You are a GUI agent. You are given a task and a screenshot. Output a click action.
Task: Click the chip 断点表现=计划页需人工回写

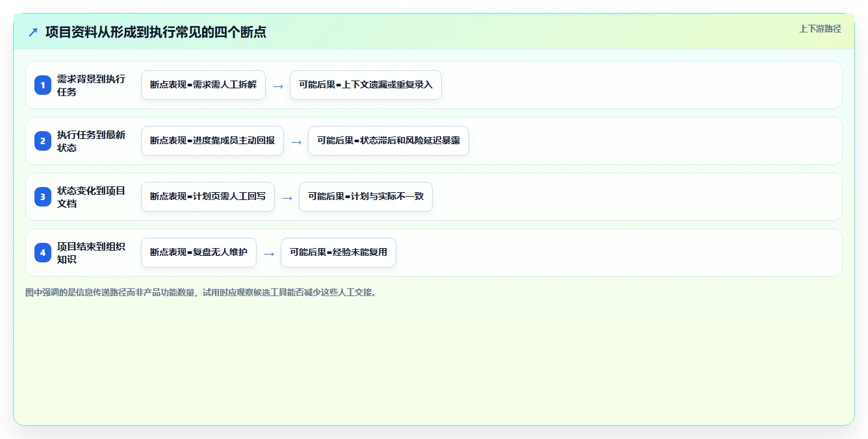click(208, 197)
